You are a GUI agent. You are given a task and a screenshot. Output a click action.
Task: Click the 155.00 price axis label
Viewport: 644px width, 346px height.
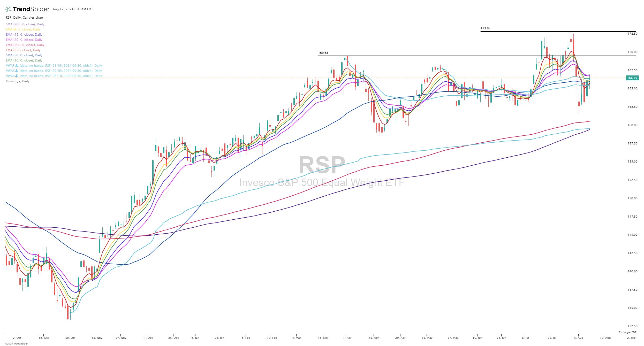click(x=632, y=162)
